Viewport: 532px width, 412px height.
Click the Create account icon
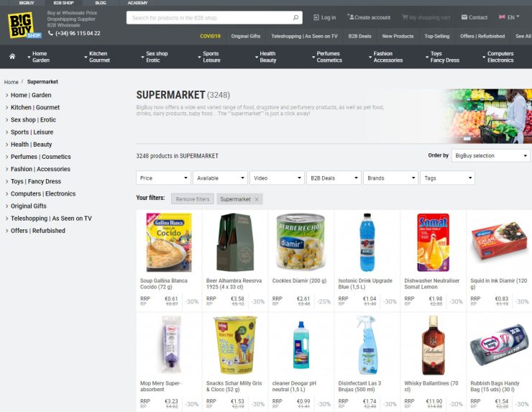pyautogui.click(x=350, y=17)
